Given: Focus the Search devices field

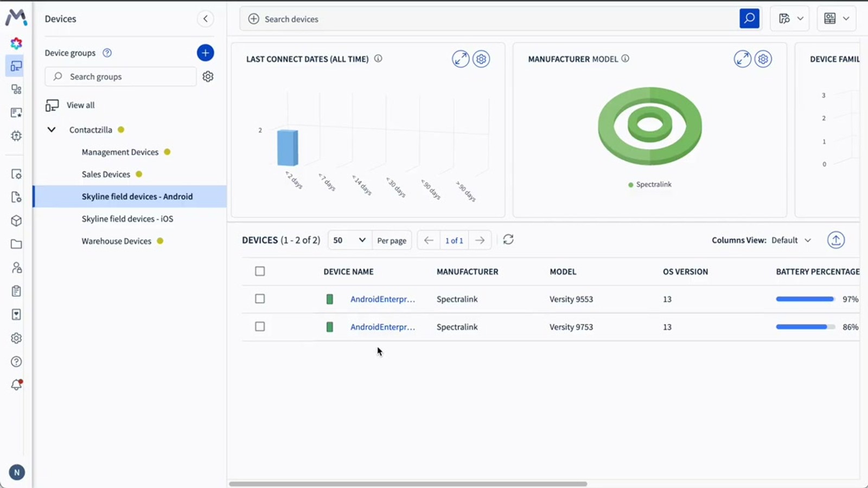Looking at the screenshot, I should (x=488, y=19).
